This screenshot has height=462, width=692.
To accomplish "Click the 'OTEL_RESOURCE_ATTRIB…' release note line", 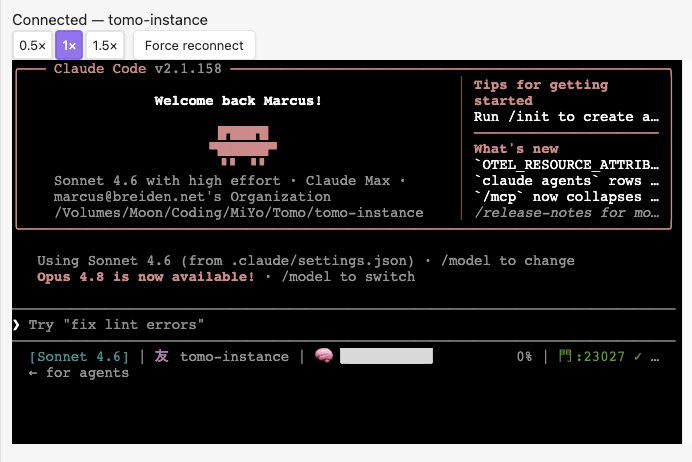I will 566,165.
